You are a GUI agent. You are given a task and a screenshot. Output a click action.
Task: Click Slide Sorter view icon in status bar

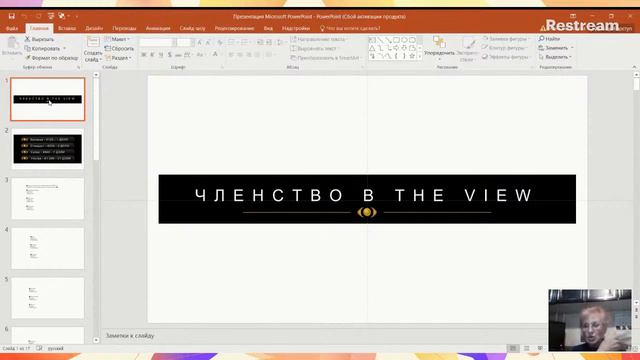point(527,348)
